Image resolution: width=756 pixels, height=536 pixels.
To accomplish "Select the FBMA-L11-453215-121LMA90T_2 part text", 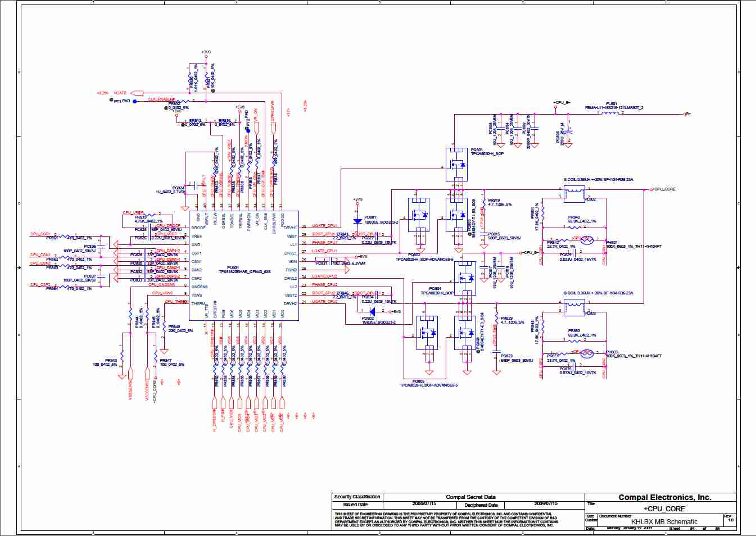I will click(614, 108).
